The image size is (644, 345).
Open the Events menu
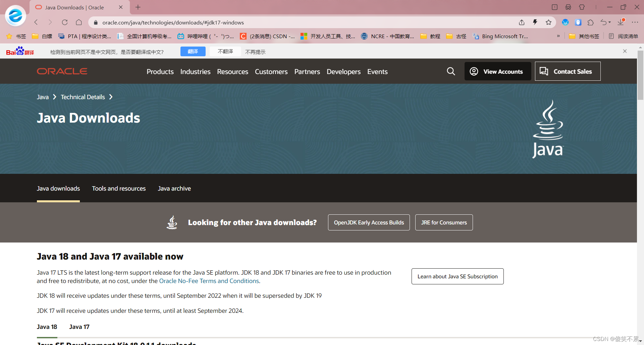[377, 72]
